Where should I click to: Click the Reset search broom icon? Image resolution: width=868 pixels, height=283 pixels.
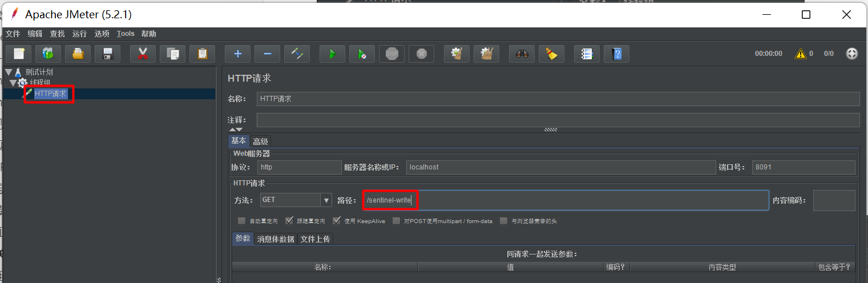[x=551, y=54]
